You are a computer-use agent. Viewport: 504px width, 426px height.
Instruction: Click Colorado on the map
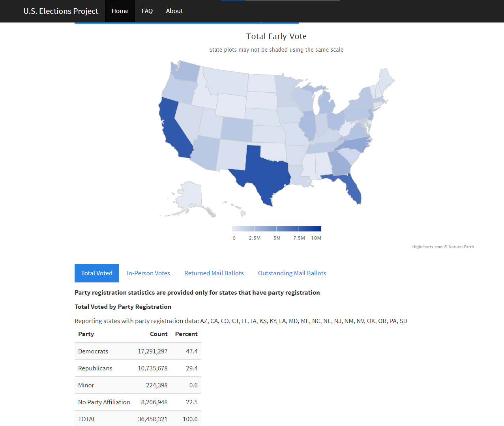coord(237,129)
